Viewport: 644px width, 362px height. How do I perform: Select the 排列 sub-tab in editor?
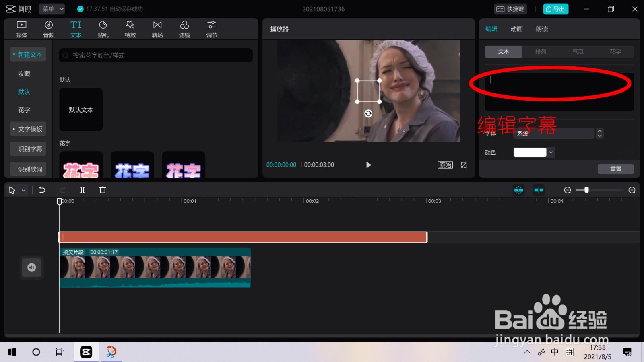coord(541,51)
